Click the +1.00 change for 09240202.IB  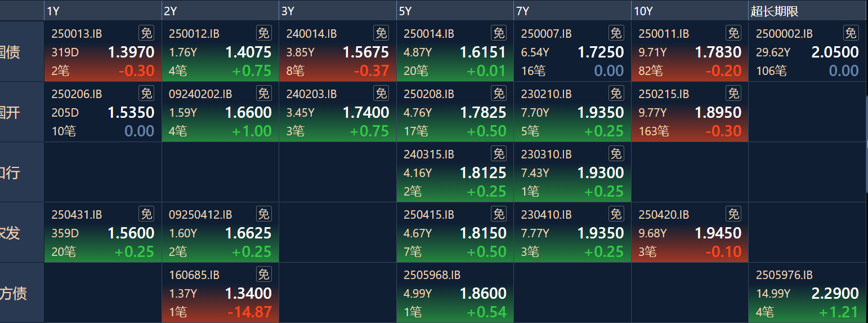(252, 131)
